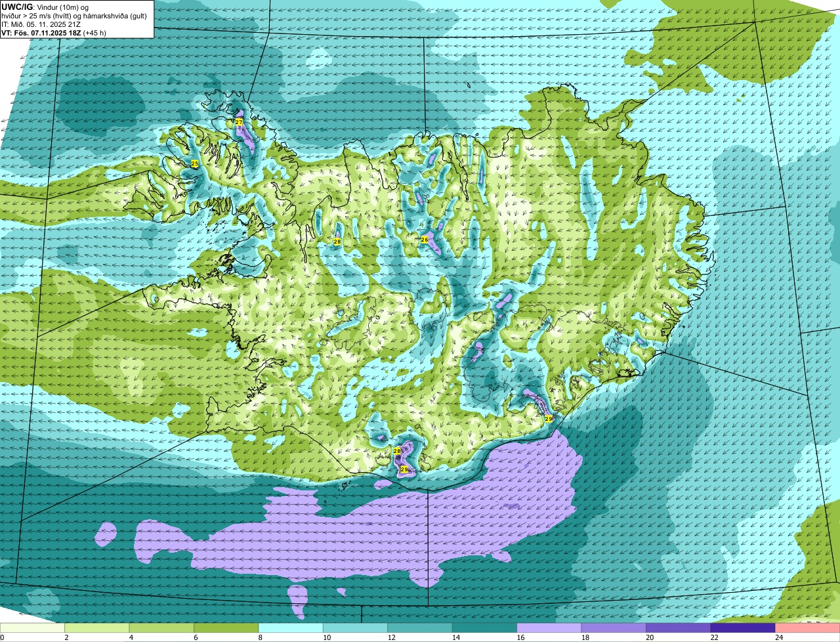Click the 8–10 m/s light cyan legend swatch

click(x=291, y=628)
